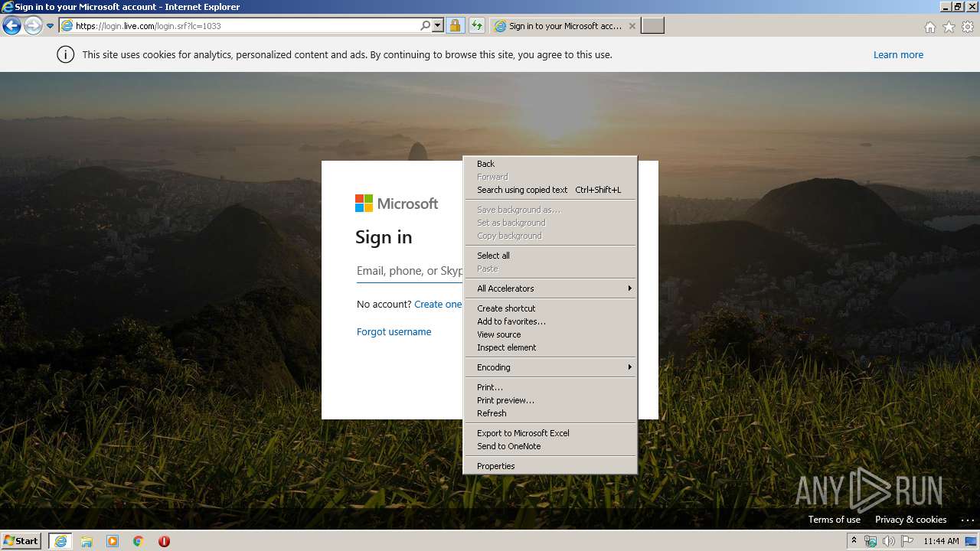The image size is (980, 551).
Task: Open the Create one link
Action: (438, 305)
